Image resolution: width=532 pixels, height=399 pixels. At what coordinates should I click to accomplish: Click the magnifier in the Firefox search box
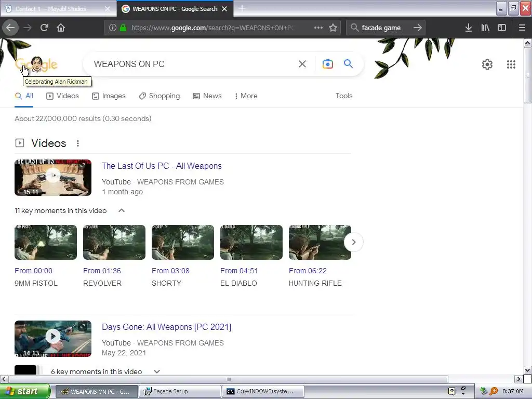[x=354, y=28]
